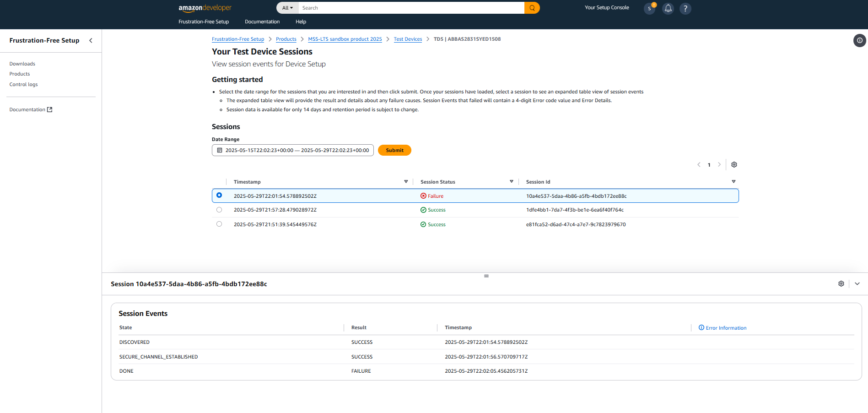The image size is (868, 413).
Task: Open sessions table settings gear
Action: (x=734, y=165)
